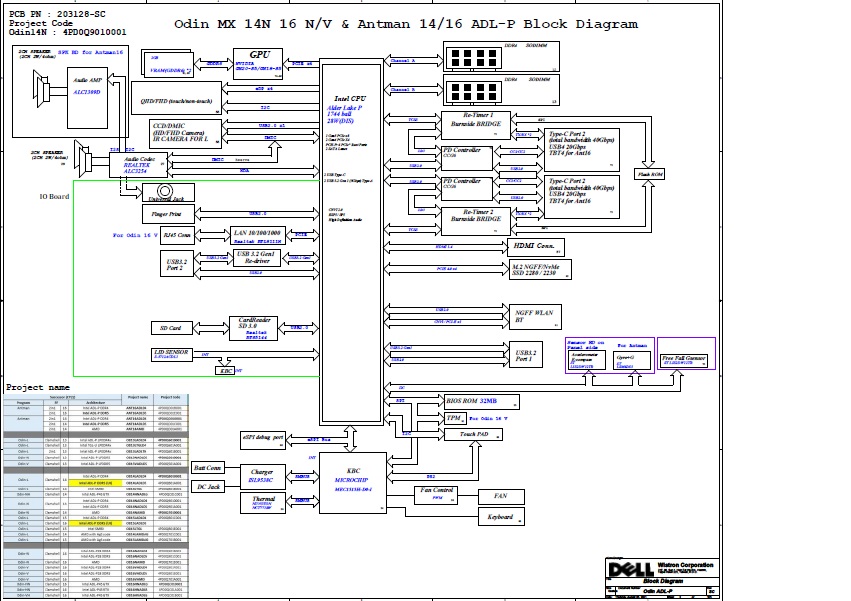
Task: Click the Intel CPU Alder Lake P label
Action: click(348, 110)
